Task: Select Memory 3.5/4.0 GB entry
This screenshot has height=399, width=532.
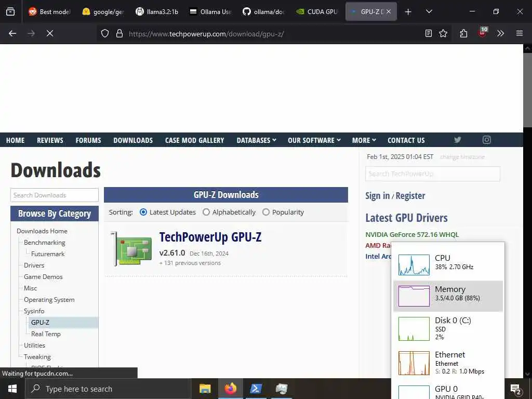Action: pos(448,296)
